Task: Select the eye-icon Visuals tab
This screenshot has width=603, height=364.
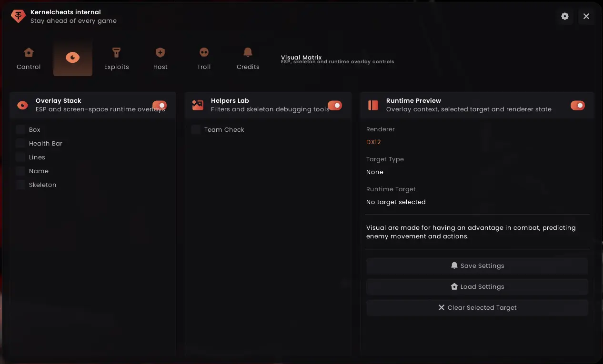Action: point(72,58)
